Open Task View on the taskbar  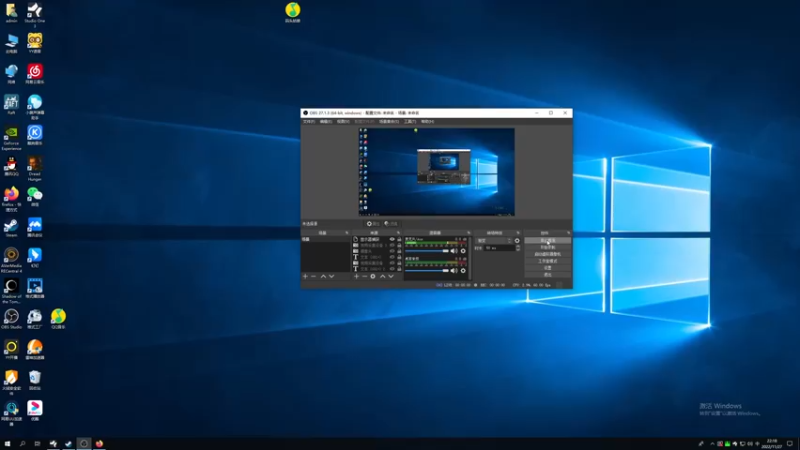(37, 443)
